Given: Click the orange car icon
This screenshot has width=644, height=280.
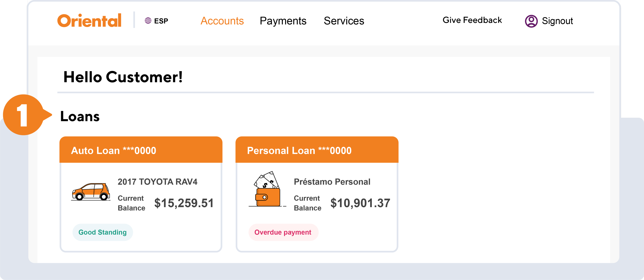Looking at the screenshot, I should tap(91, 192).
